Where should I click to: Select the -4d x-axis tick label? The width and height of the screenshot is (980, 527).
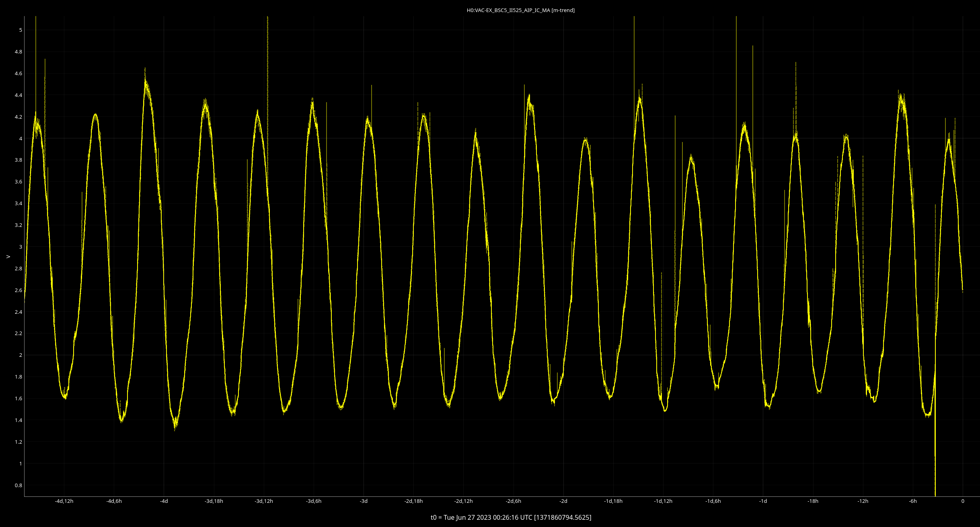point(164,501)
